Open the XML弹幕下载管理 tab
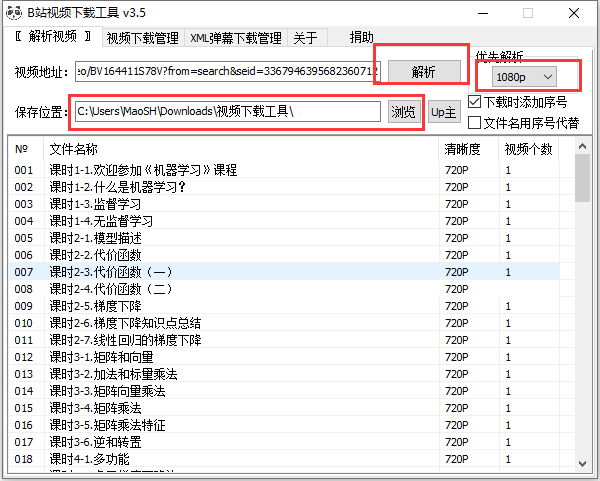 [235, 38]
